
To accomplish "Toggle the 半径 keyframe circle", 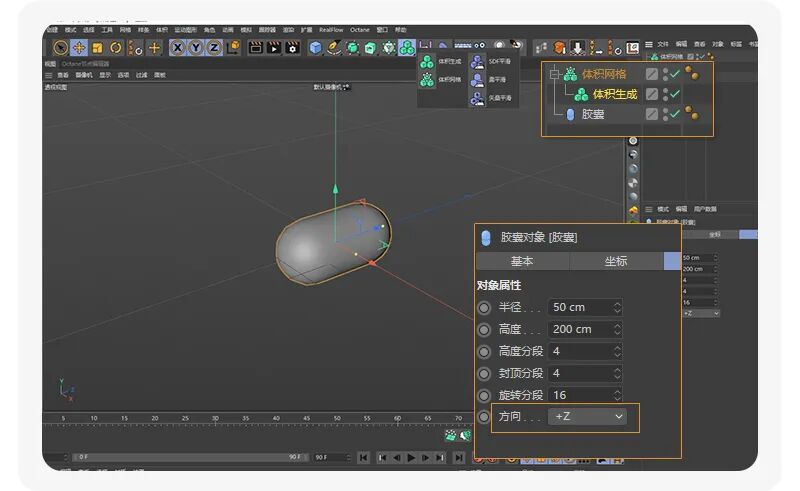I will [x=484, y=308].
